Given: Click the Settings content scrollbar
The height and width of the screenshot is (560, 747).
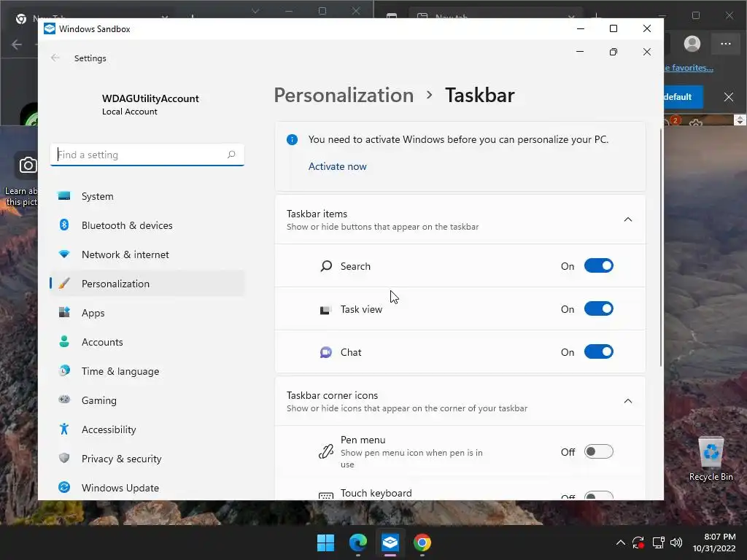Looking at the screenshot, I should coord(661,248).
